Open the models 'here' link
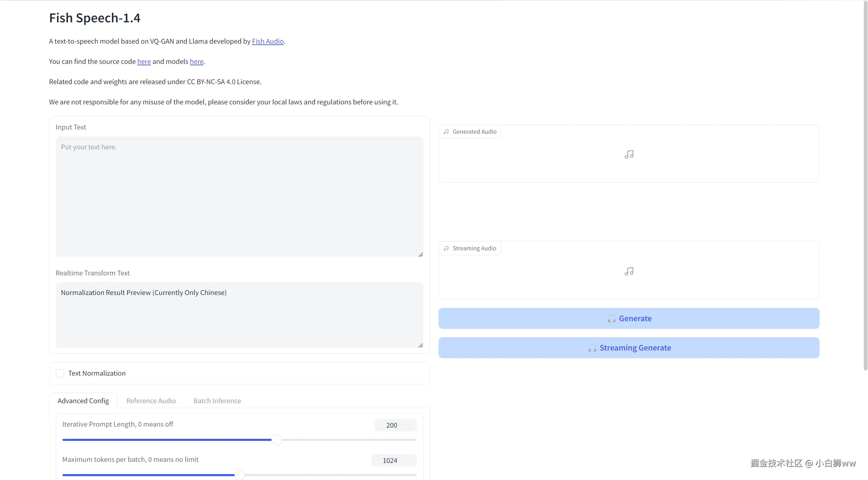Image resolution: width=868 pixels, height=480 pixels. [x=196, y=61]
